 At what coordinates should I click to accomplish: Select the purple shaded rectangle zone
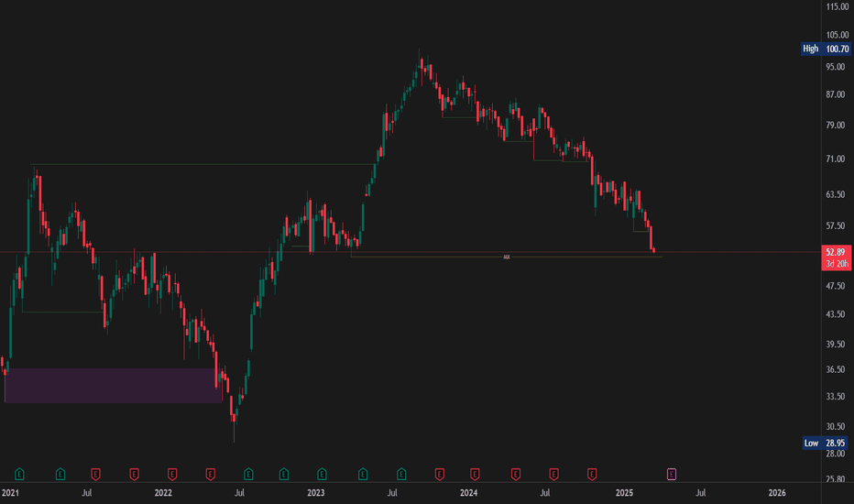(x=113, y=386)
